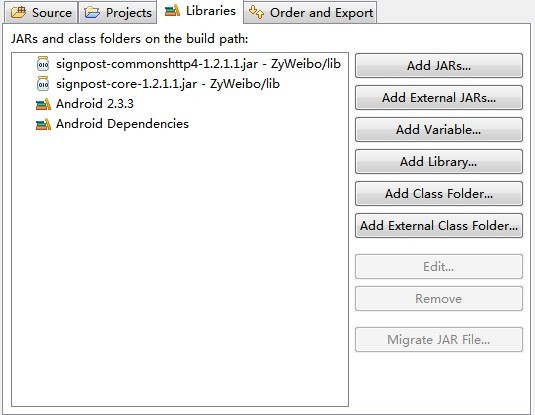Click Add Class Folder... button
535x415 pixels.
(439, 194)
